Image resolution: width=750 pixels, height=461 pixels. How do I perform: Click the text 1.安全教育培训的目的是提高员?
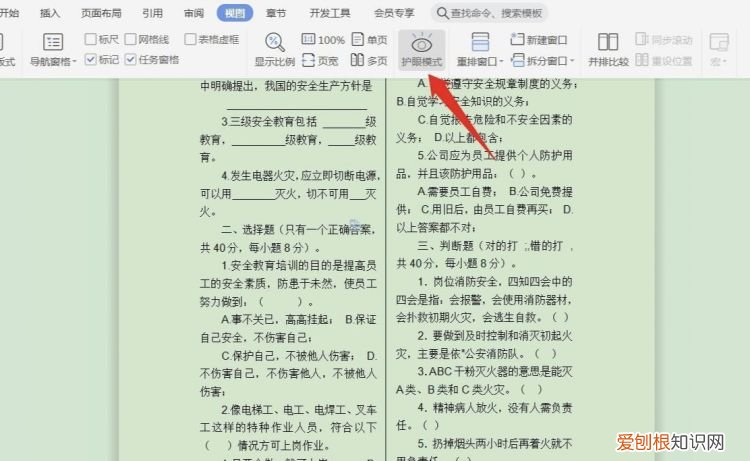(298, 265)
